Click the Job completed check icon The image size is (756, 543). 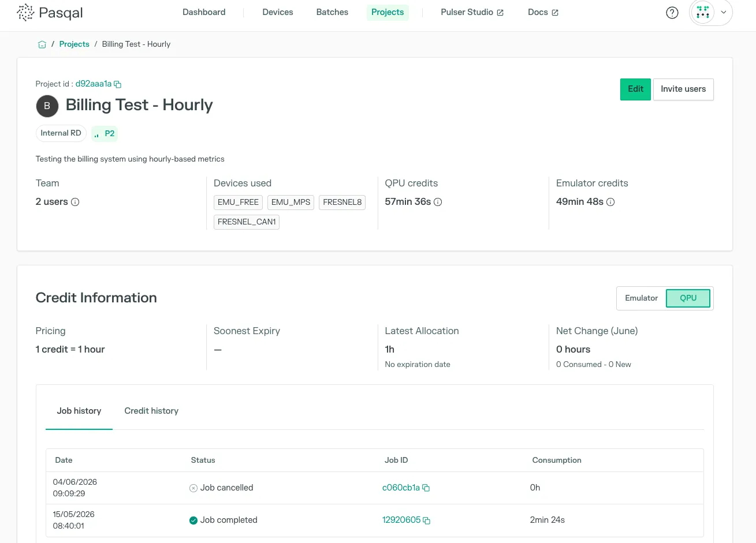tap(193, 520)
